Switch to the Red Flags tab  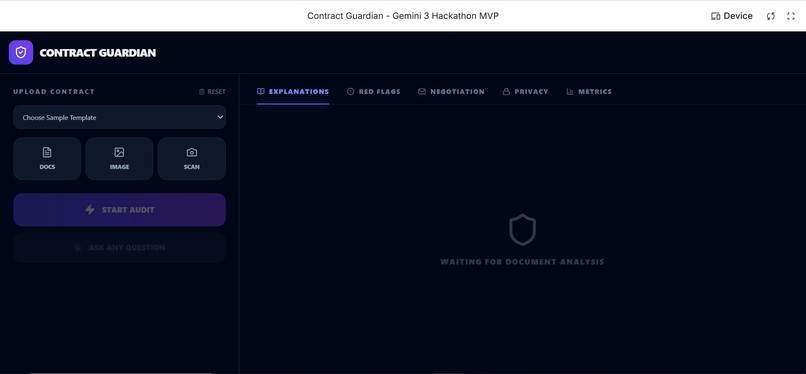tap(374, 91)
